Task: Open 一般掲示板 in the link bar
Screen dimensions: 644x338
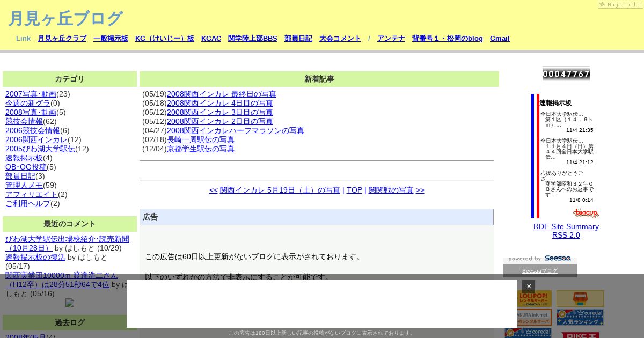Action: point(111,39)
